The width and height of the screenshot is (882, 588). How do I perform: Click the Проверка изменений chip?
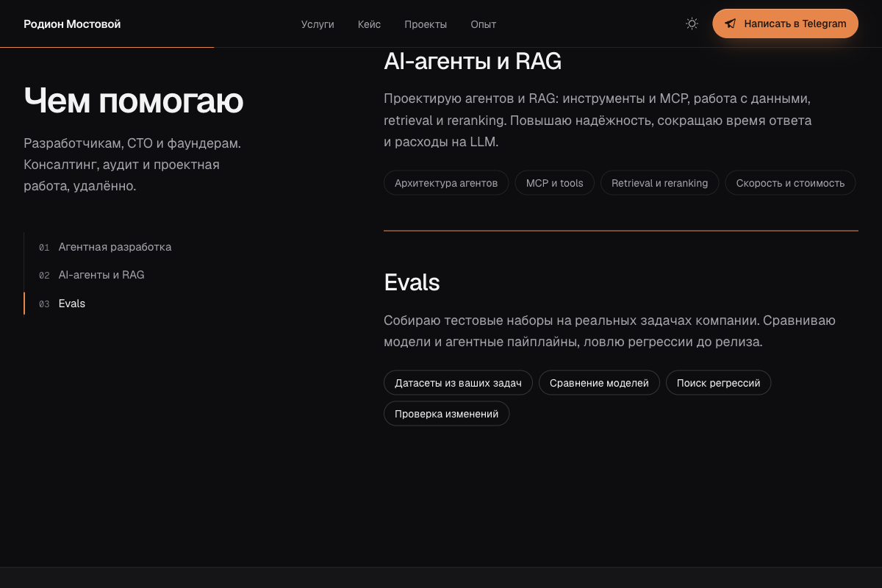click(446, 414)
